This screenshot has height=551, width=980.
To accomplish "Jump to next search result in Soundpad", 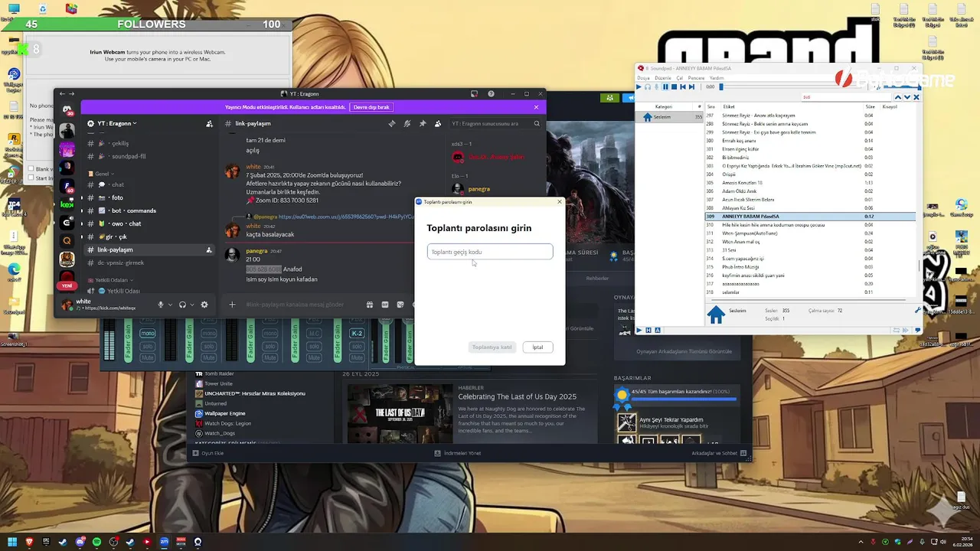I will (x=907, y=97).
